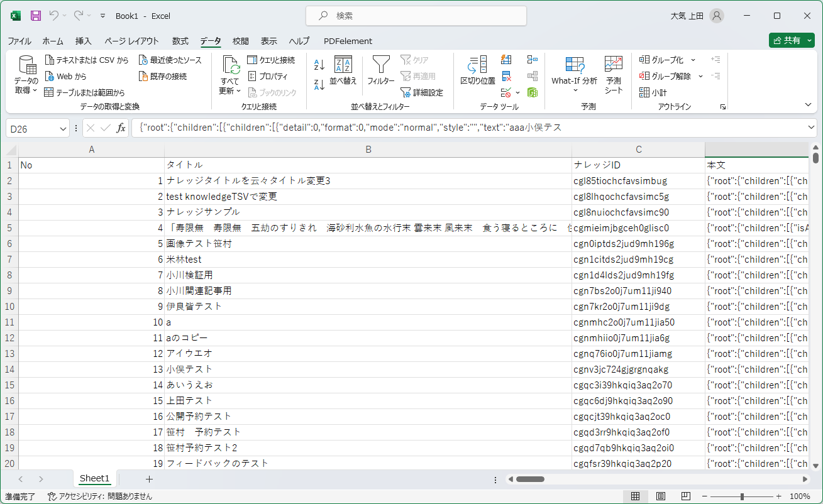Viewport: 823px width, 504px height.
Task: Import from Text or CSV (テキストまたは CSV から)
Action: coord(87,60)
